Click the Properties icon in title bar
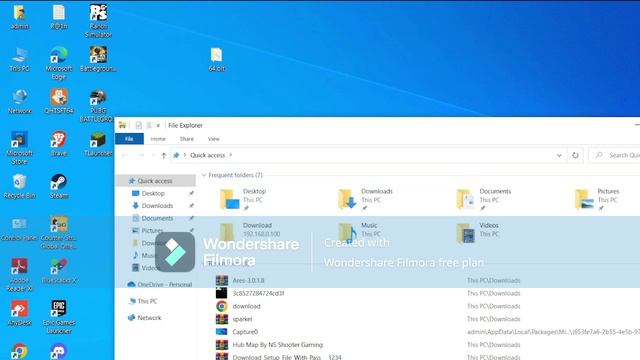Screen dimensions: 640x360 coord(138,125)
